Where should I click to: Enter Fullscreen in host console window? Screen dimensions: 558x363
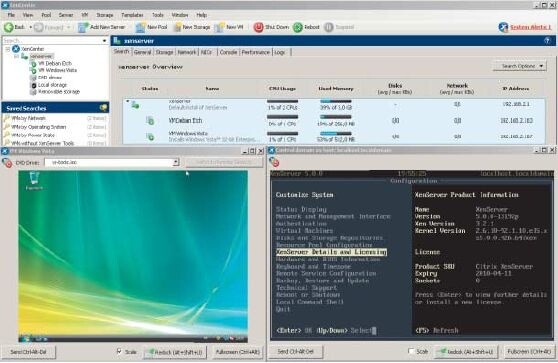(x=529, y=352)
